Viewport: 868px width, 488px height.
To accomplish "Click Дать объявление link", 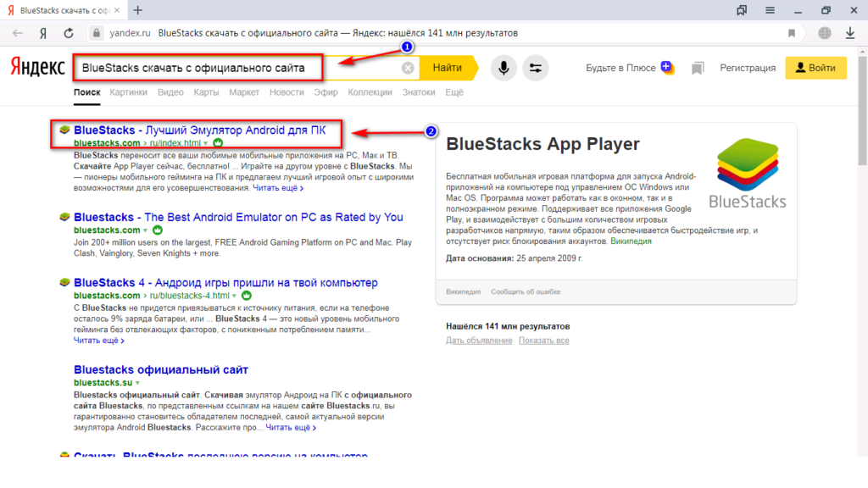I will point(479,341).
